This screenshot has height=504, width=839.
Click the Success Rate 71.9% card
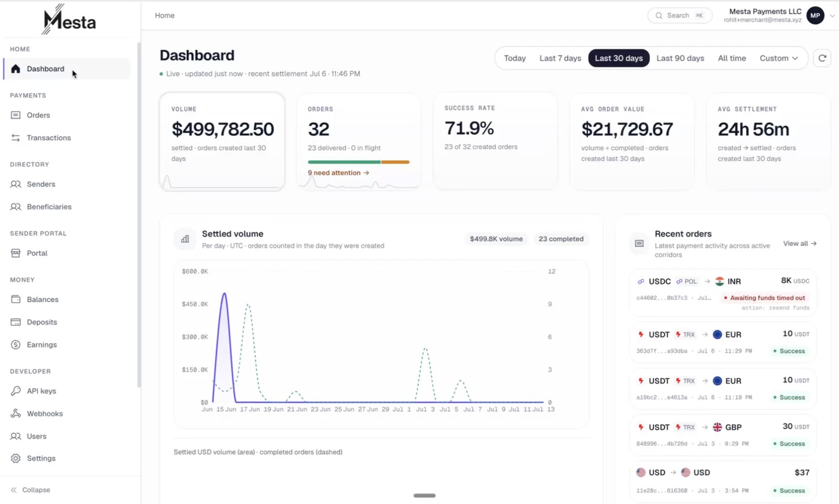[x=495, y=140]
